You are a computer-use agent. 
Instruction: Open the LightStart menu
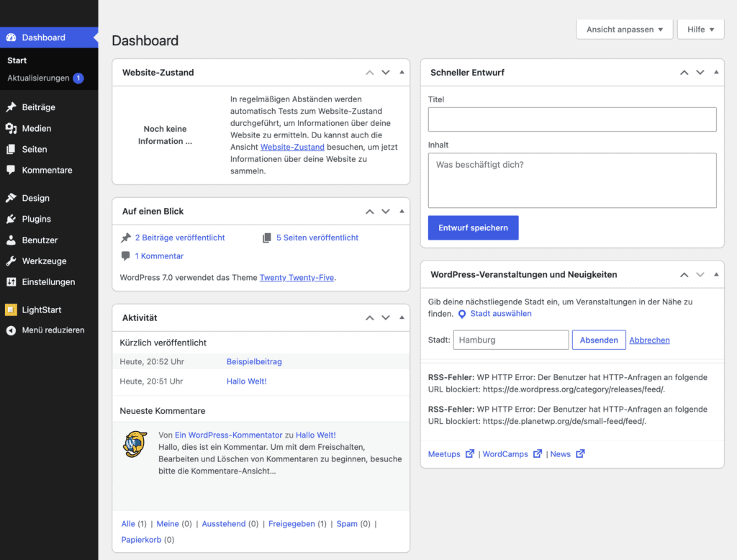41,310
